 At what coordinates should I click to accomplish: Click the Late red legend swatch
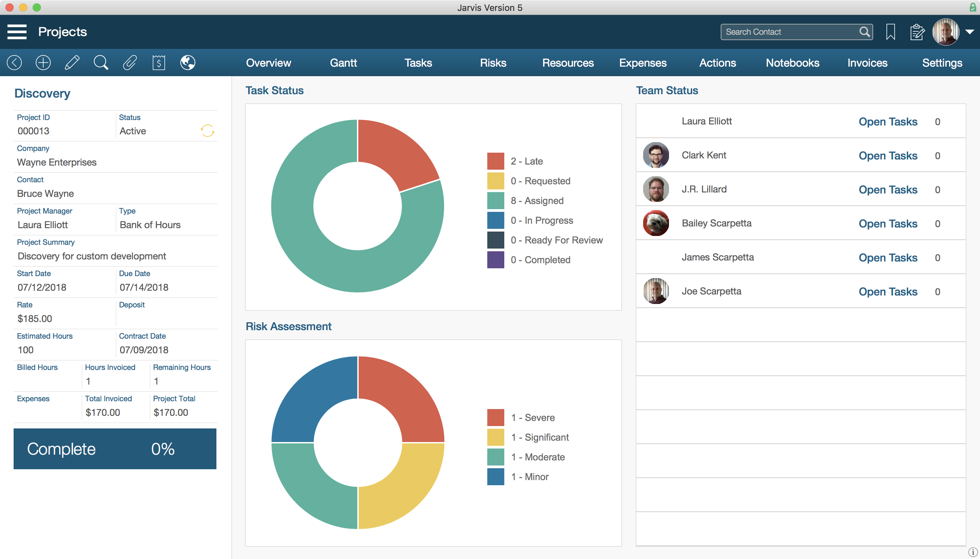(495, 161)
